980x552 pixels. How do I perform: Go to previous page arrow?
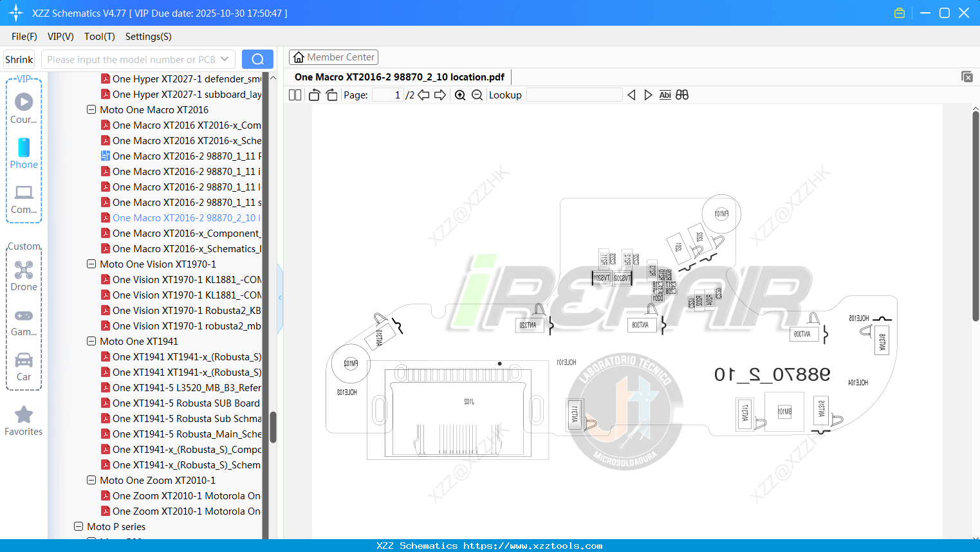423,95
